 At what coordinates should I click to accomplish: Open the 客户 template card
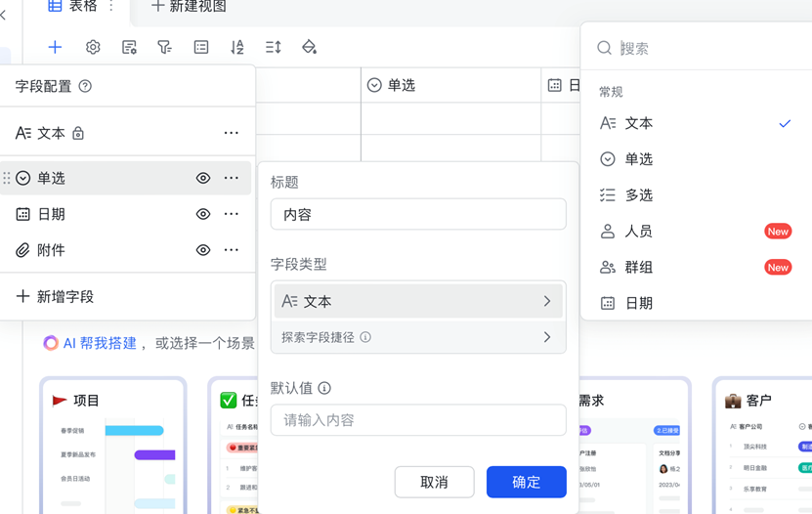[762, 447]
